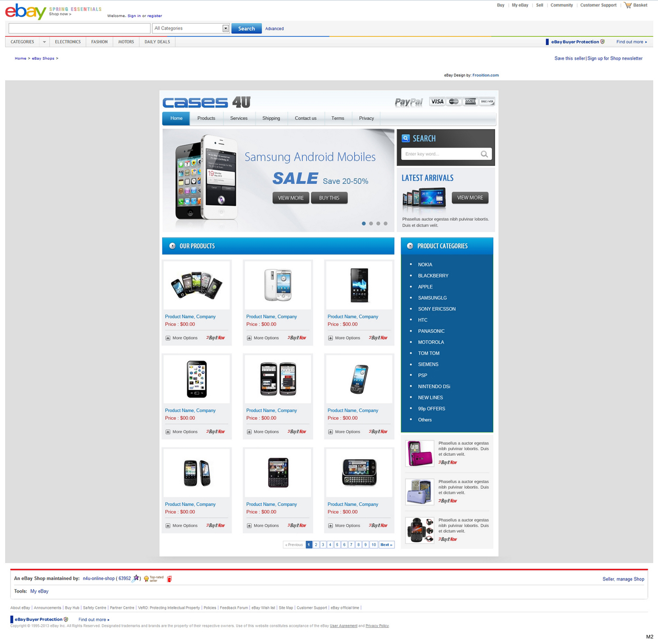Open the Services tab
This screenshot has width=658, height=644.
coord(239,119)
